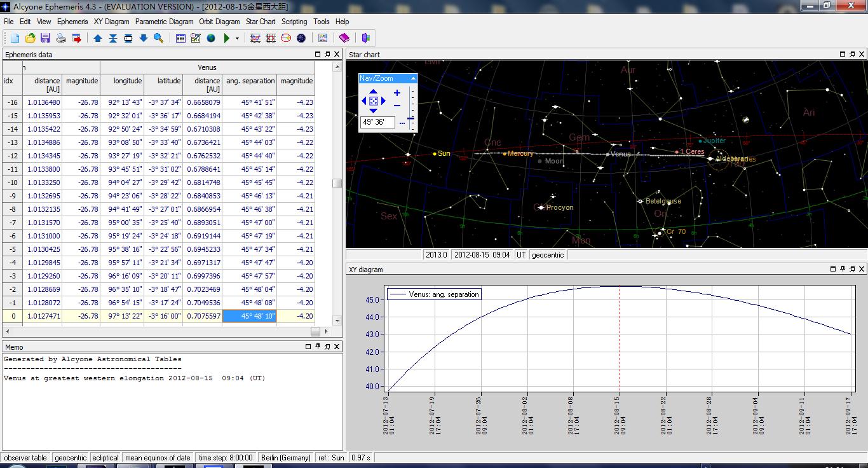
Task: Open a file with the folder icon
Action: 30,38
